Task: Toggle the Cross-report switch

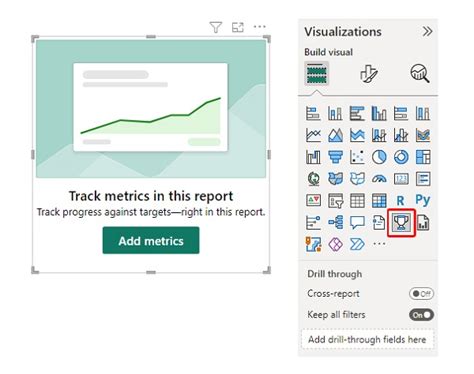Action: tap(421, 294)
